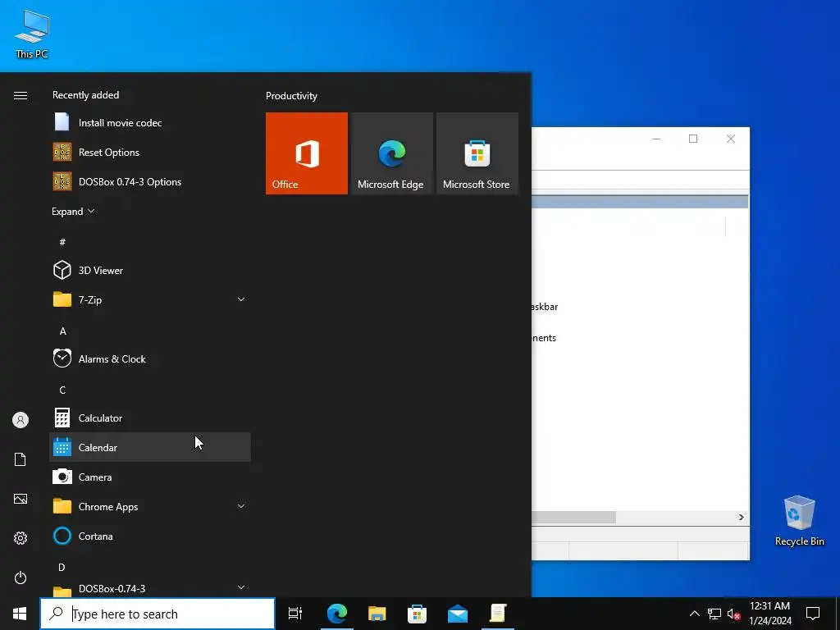Click the C letter group header
The height and width of the screenshot is (630, 840).
(62, 390)
